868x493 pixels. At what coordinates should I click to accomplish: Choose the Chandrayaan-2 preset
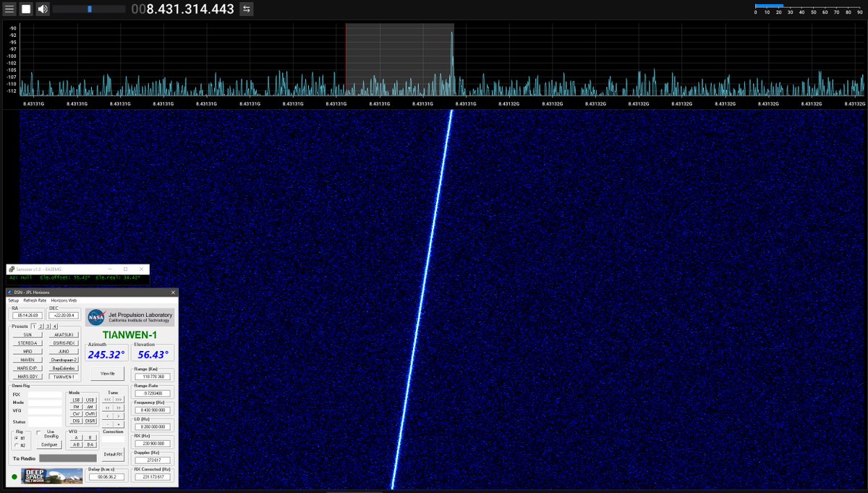64,360
